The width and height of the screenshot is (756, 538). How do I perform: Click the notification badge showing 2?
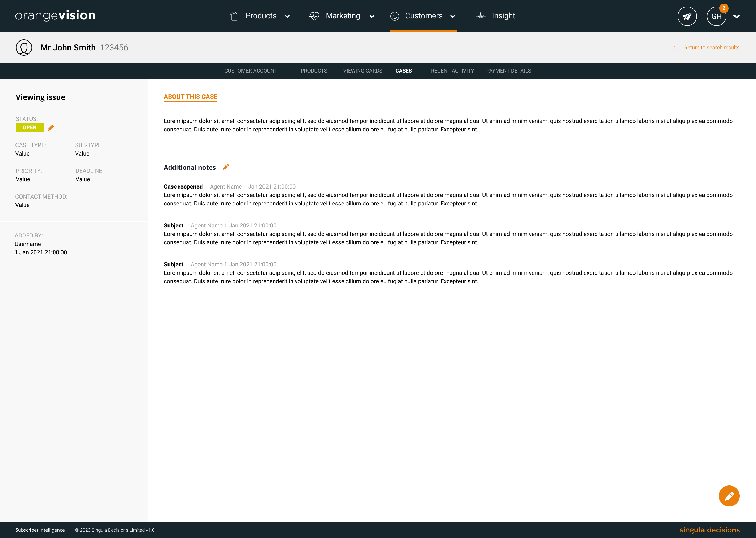point(724,8)
